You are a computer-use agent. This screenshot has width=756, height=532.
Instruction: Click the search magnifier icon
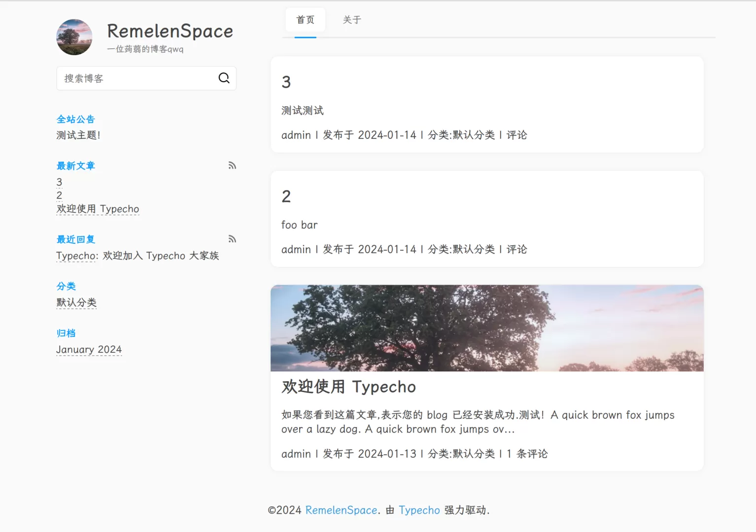[x=224, y=78]
